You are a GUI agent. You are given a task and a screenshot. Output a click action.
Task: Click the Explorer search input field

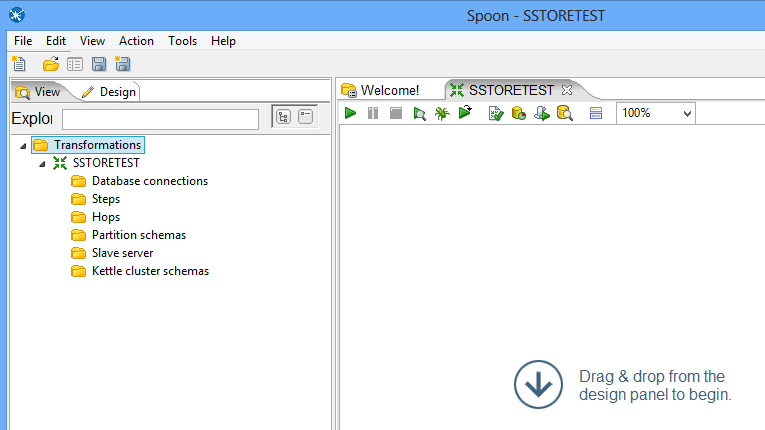161,119
